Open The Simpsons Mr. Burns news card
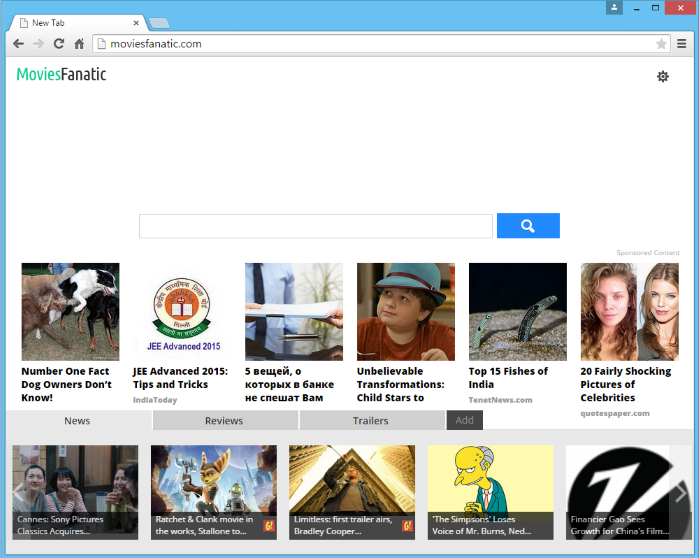This screenshot has height=558, width=699. pyautogui.click(x=490, y=492)
